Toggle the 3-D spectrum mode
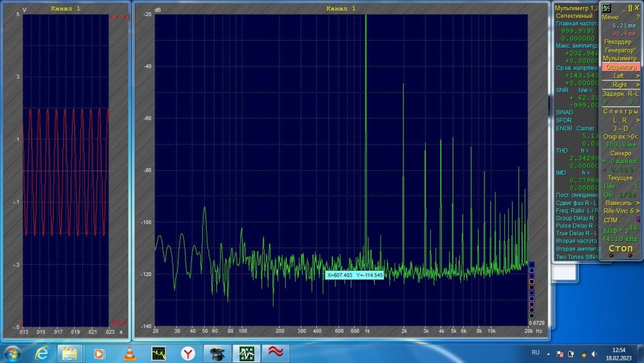This screenshot has height=363, width=644. [x=620, y=128]
